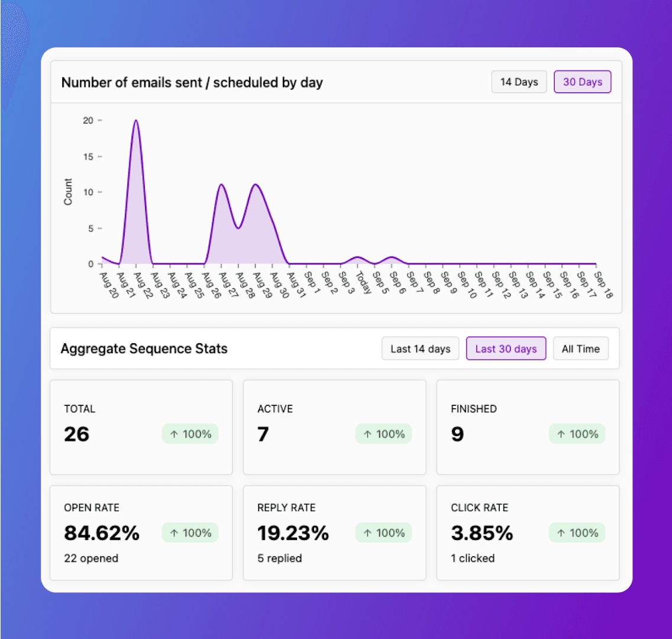Click the 100% badge in the ACTIVE card

tap(383, 434)
